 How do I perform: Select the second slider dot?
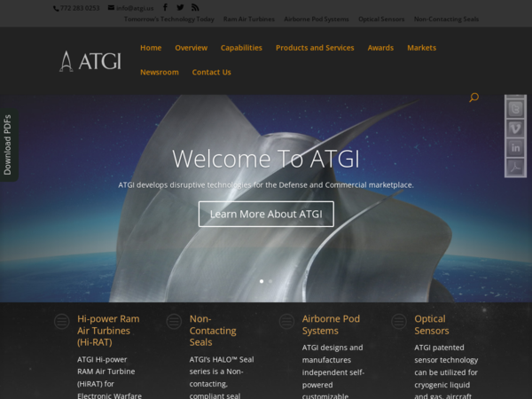pos(270,281)
